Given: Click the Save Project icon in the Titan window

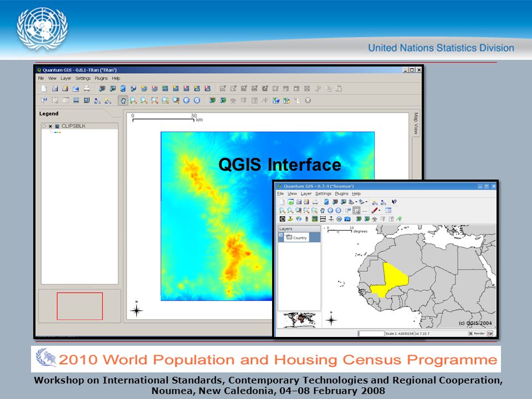Looking at the screenshot, I should click(55, 89).
